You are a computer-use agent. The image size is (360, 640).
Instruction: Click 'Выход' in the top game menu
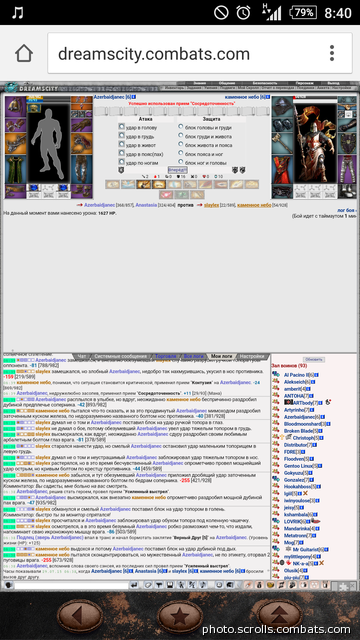[x=333, y=83]
